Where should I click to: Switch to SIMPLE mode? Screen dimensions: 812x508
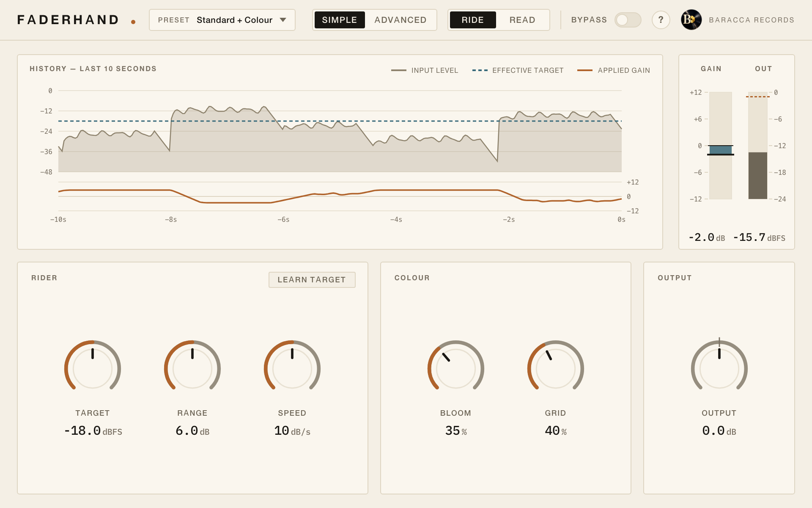click(x=340, y=20)
